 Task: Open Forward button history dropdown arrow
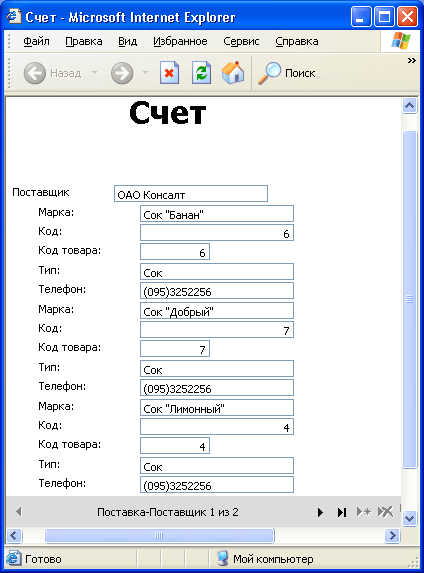coord(145,73)
